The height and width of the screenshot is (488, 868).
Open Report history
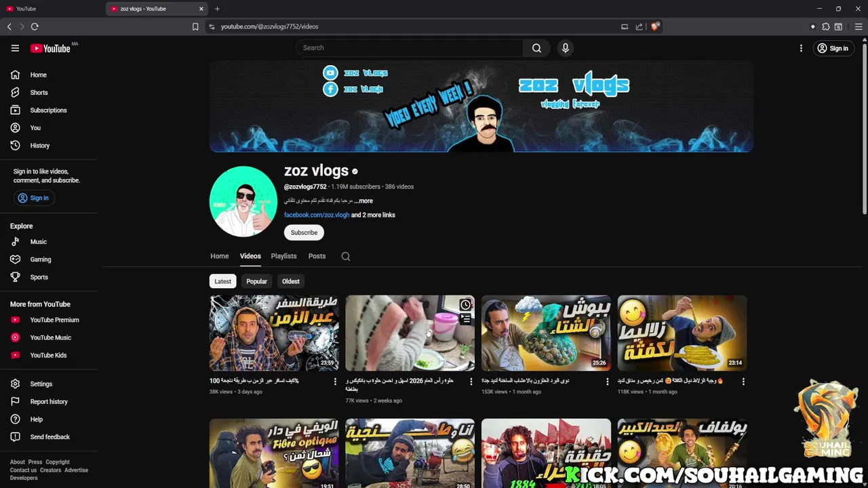(49, 401)
